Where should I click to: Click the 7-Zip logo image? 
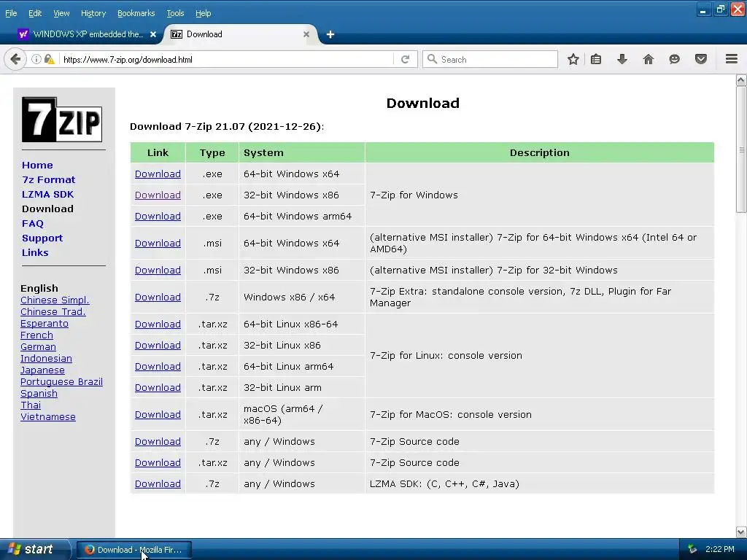[x=62, y=120]
